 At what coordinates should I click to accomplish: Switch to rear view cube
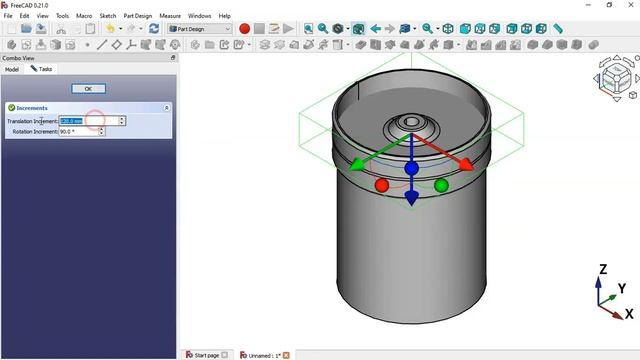point(511,29)
